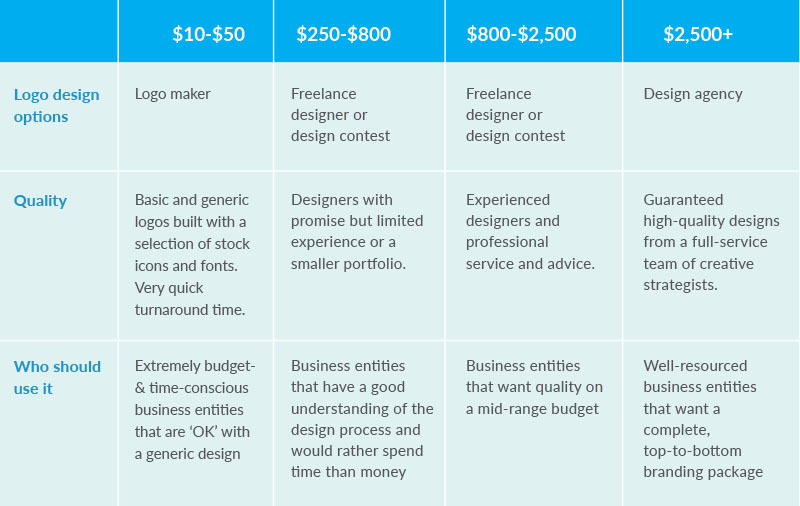Screen dimensions: 800x506
Task: Select the 'Design agency' cell text
Action: coord(693,94)
